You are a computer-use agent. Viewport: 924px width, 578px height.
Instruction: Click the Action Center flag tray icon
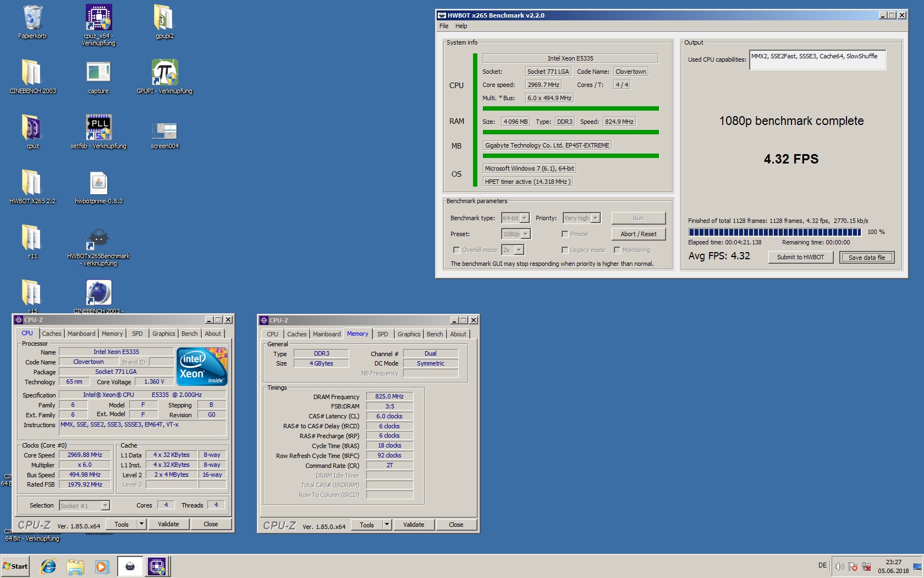tap(853, 566)
